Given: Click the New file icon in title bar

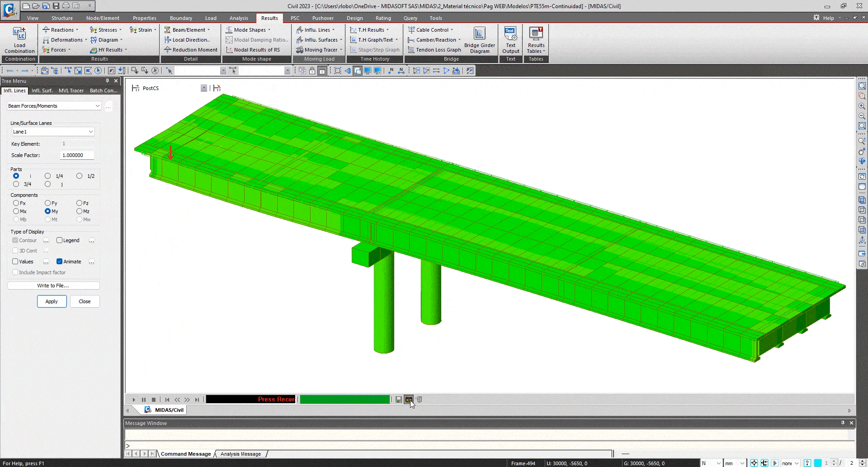Looking at the screenshot, I should point(26,6).
